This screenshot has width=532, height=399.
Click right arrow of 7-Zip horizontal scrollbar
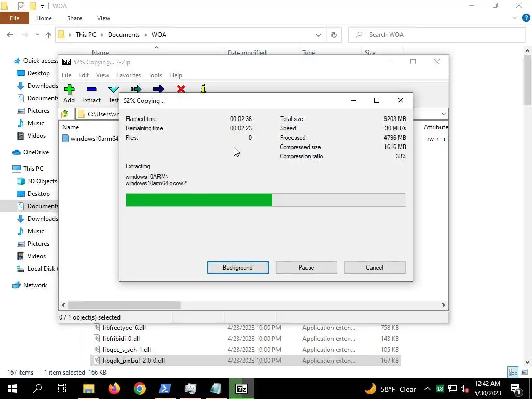coord(444,305)
